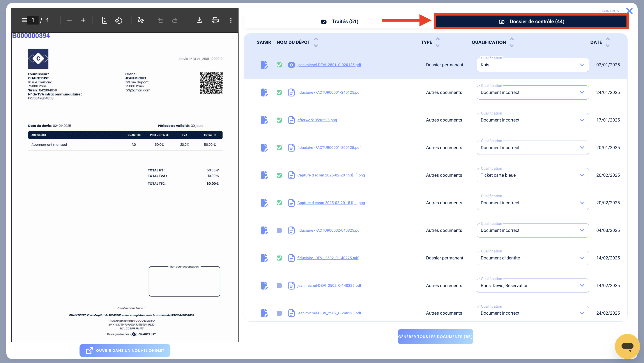Viewport: 644px width, 363px height.
Task: Uncheck checkbox for fiduciaire -FACTUR00001-240125.pdf
Action: pyautogui.click(x=279, y=92)
